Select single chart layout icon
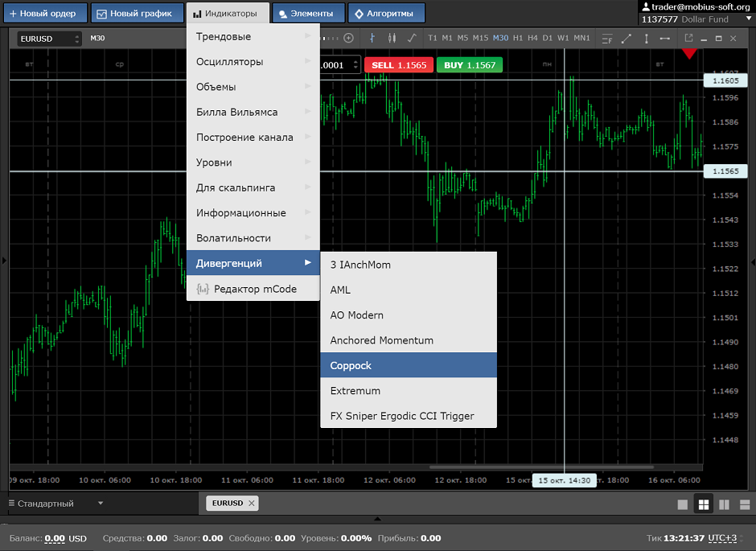756x551 pixels. click(x=683, y=504)
